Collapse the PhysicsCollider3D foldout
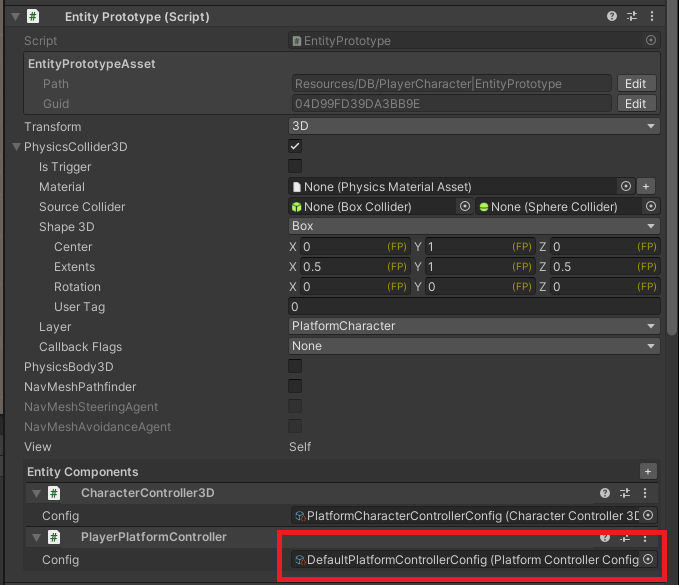 (16, 147)
